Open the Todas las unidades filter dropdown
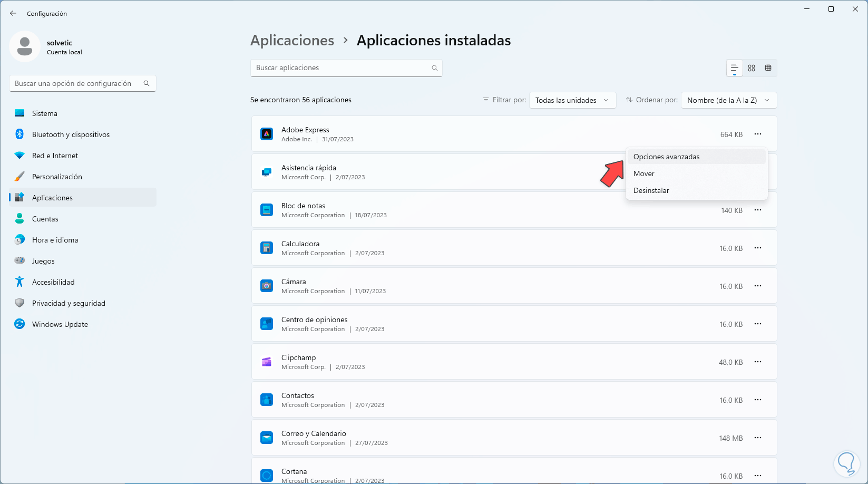Image resolution: width=868 pixels, height=484 pixels. tap(573, 100)
